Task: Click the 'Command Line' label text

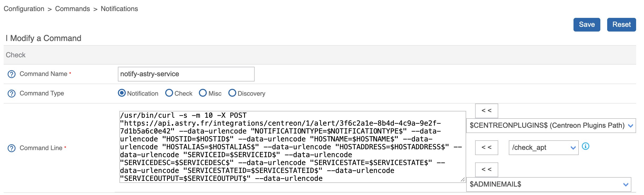Action: (x=41, y=148)
